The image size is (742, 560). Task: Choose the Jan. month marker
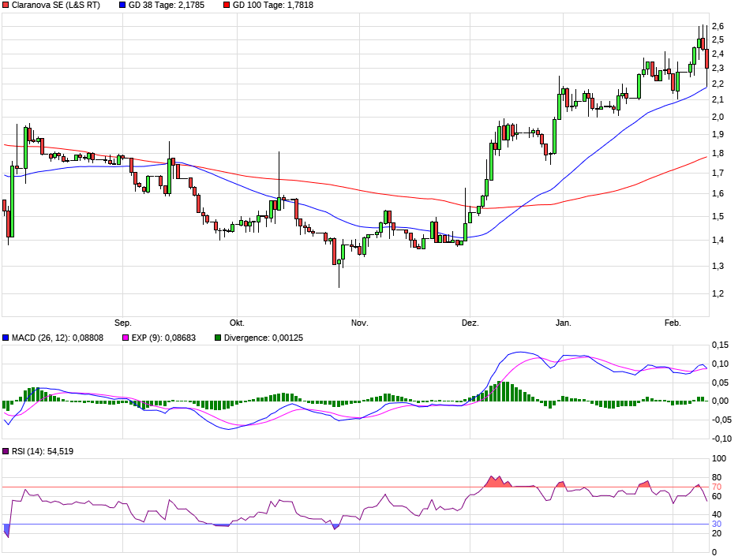563,323
